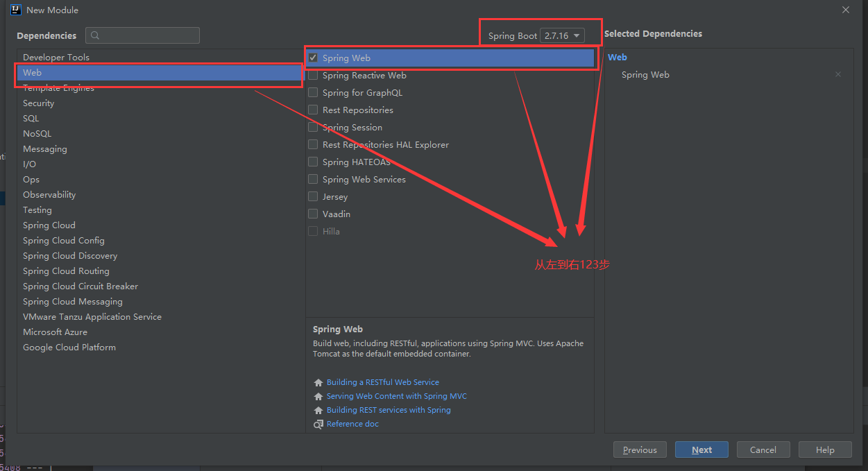Open the Spring Boot version dropdown
The height and width of the screenshot is (471, 868).
562,36
